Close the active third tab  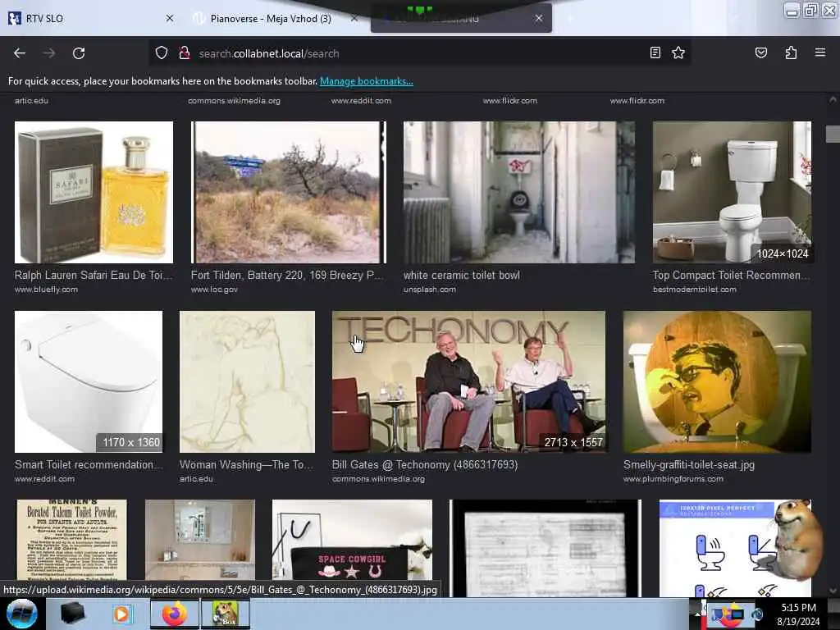click(538, 18)
